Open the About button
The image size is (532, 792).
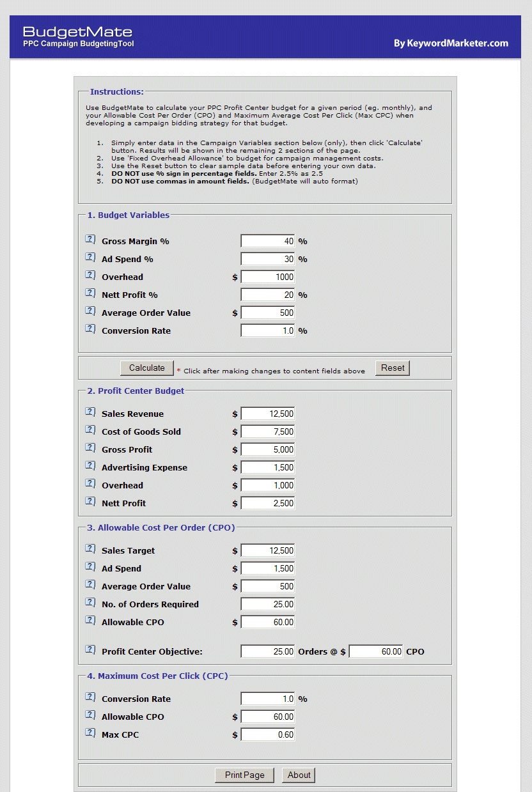[x=299, y=775]
